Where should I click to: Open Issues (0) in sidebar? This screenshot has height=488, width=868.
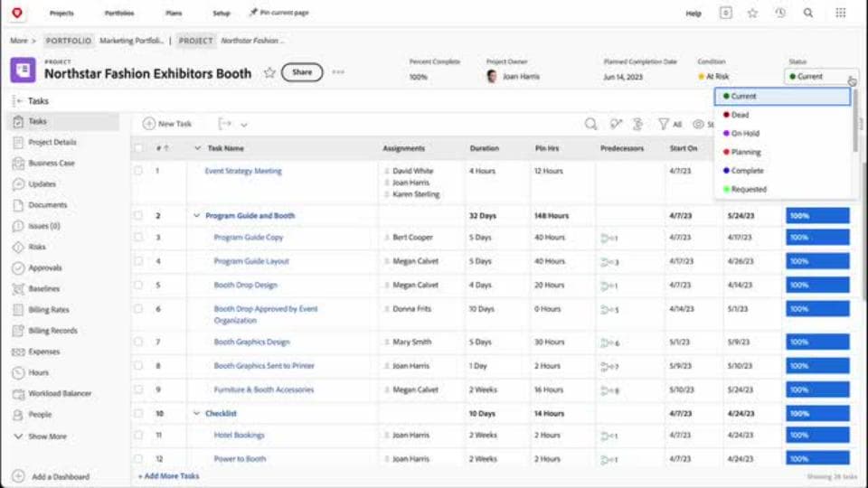pos(43,226)
